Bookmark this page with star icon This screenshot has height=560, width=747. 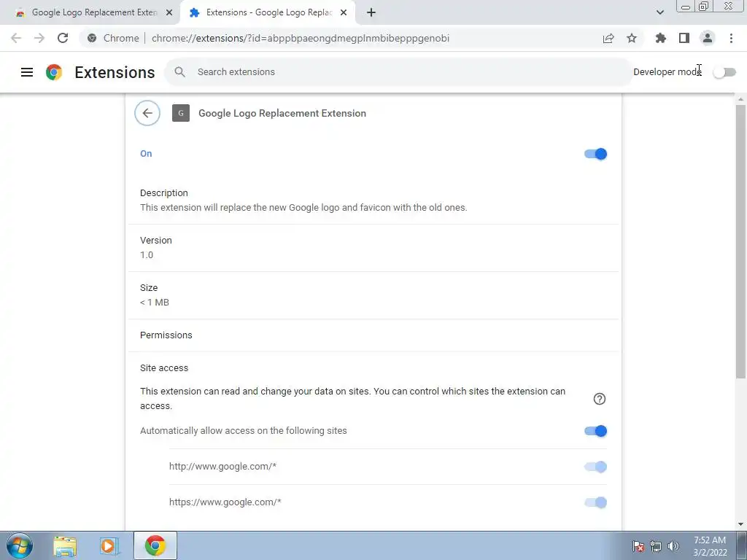pos(632,38)
